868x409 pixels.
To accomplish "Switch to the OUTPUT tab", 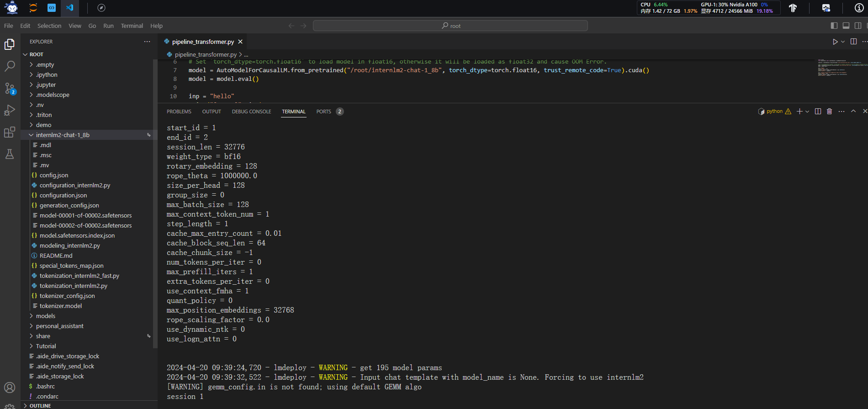I will 212,112.
